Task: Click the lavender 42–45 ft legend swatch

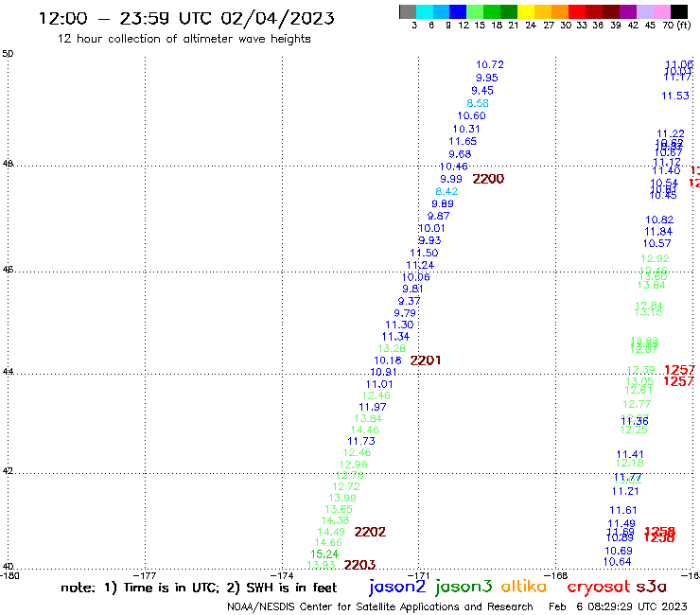Action: [x=644, y=11]
